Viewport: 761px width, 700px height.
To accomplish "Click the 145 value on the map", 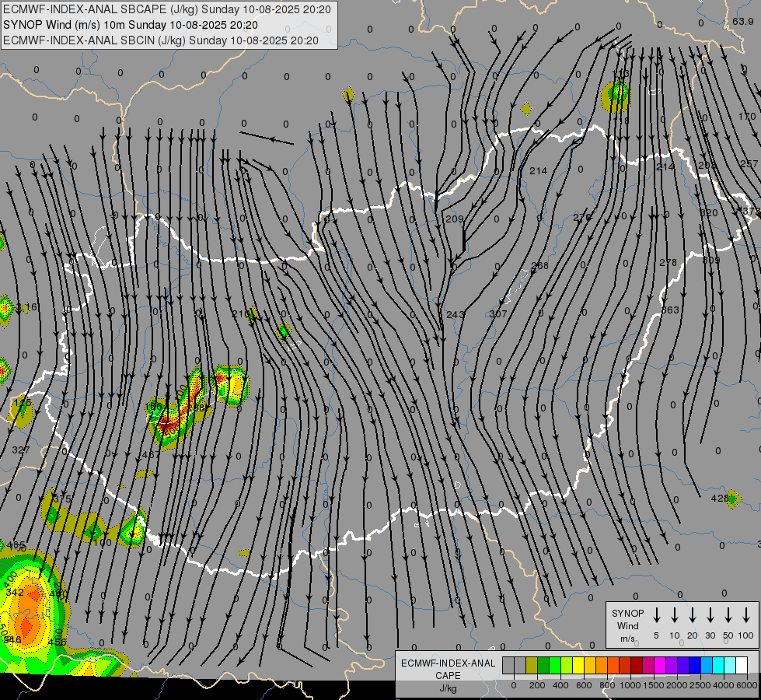I will [23, 403].
